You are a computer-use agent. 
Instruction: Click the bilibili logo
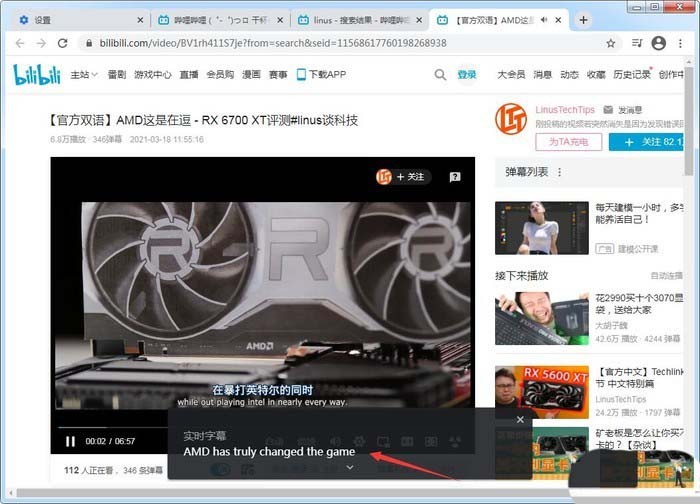tap(37, 74)
